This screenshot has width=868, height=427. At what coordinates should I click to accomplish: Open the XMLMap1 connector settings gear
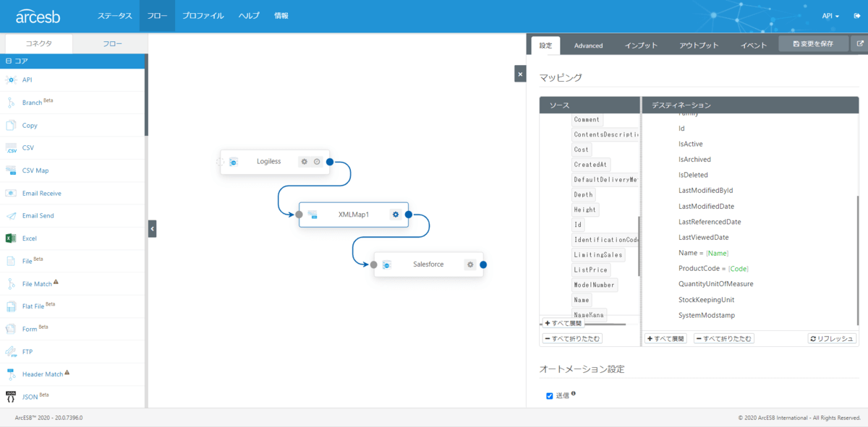coord(395,215)
